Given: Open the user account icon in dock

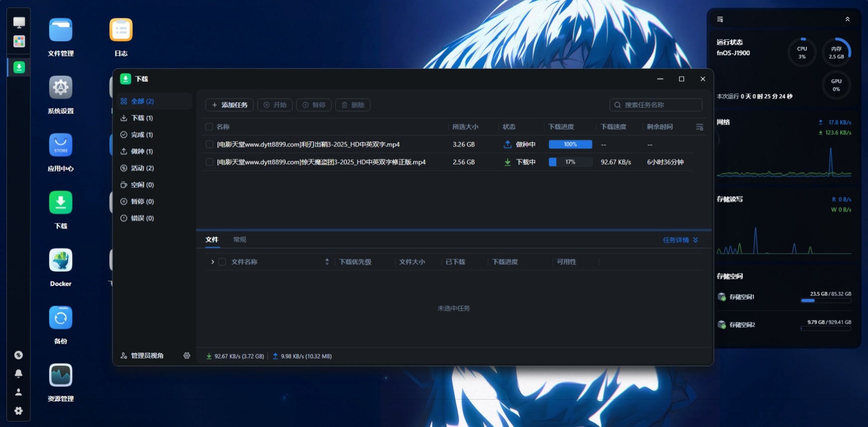Looking at the screenshot, I should 18,392.
